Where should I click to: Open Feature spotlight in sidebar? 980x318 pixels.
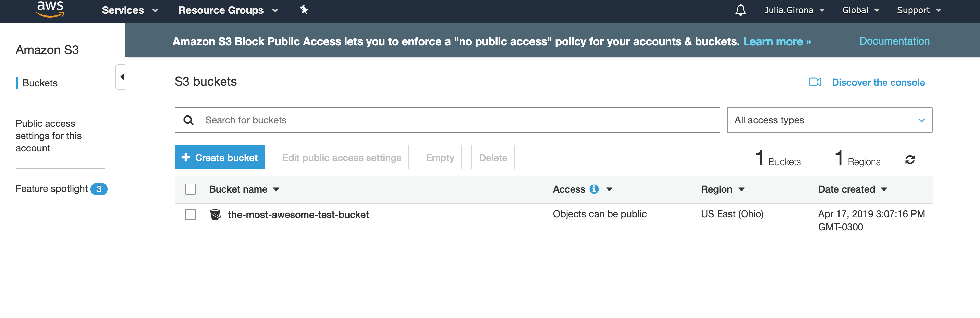click(x=51, y=189)
